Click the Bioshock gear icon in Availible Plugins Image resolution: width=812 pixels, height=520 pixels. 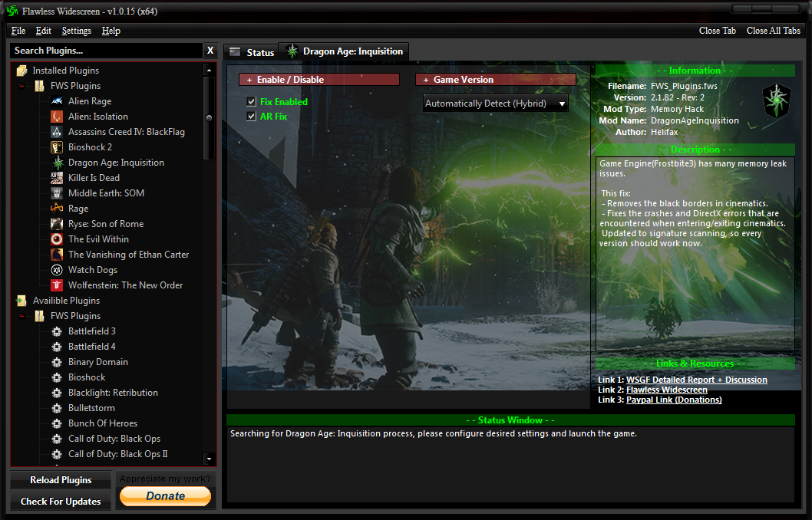click(x=57, y=377)
